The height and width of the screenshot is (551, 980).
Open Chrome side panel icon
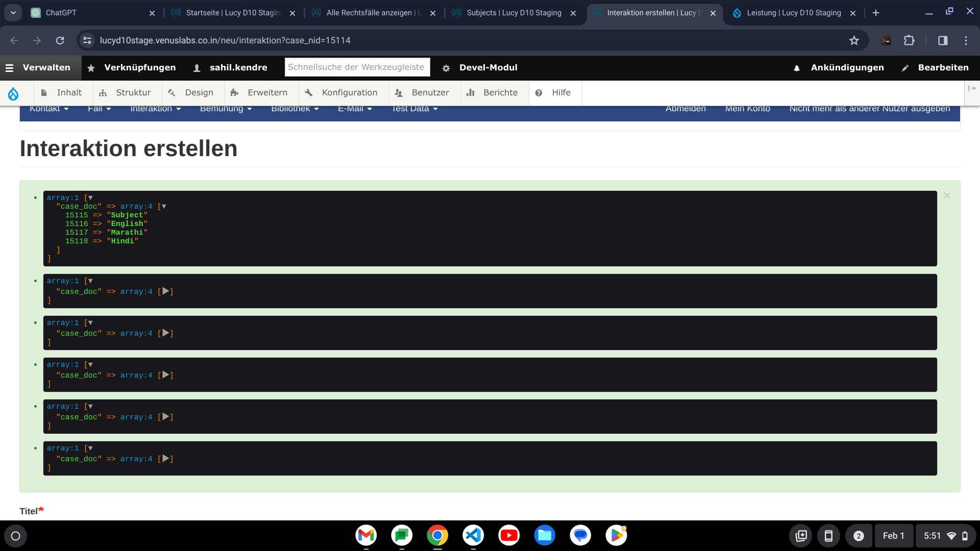943,40
